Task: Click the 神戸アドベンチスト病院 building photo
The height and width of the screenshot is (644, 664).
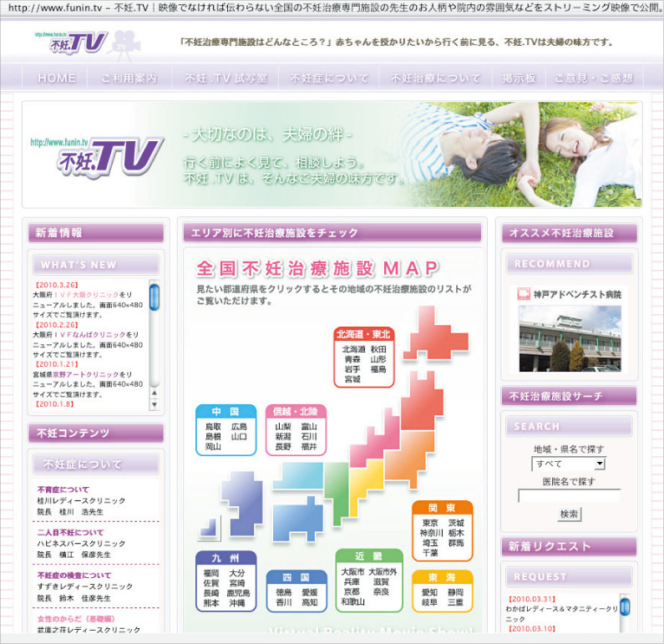Action: point(570,339)
